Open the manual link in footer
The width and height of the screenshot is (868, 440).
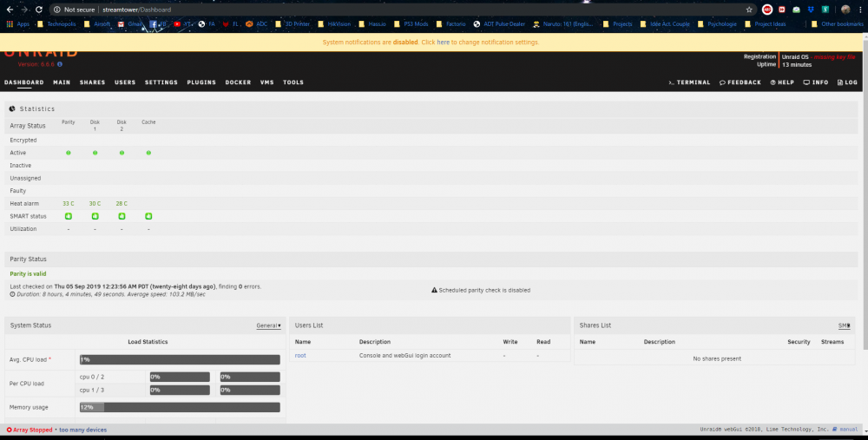tap(845, 430)
